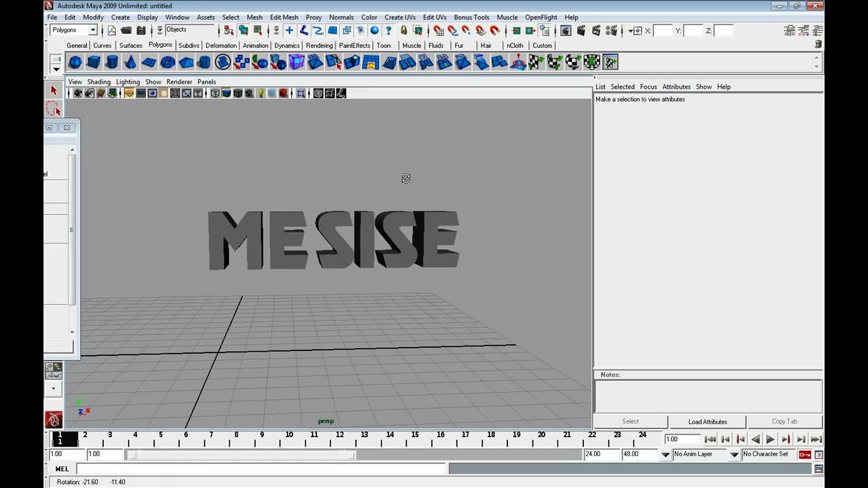Create a polygon cube from the shelf
This screenshot has height=488, width=868.
(x=94, y=62)
